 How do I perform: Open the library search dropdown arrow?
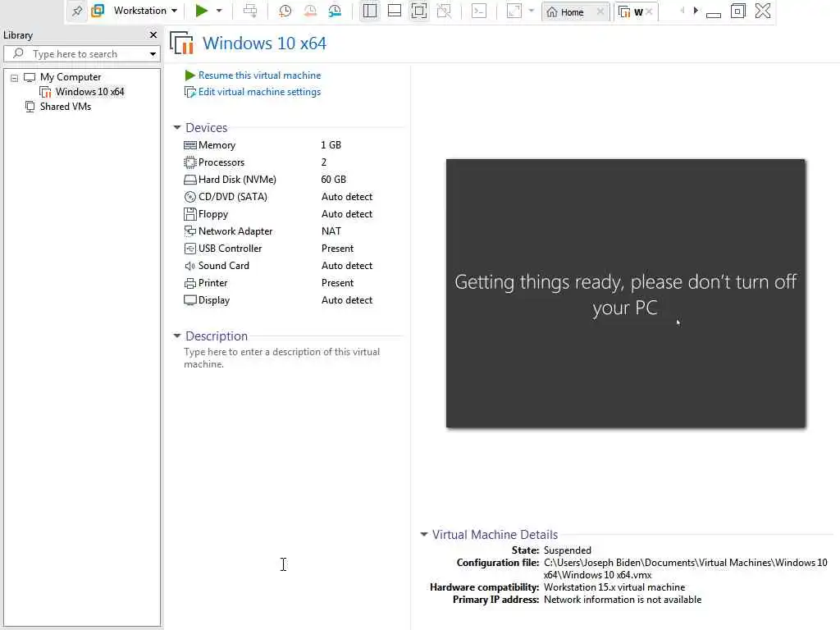point(153,53)
